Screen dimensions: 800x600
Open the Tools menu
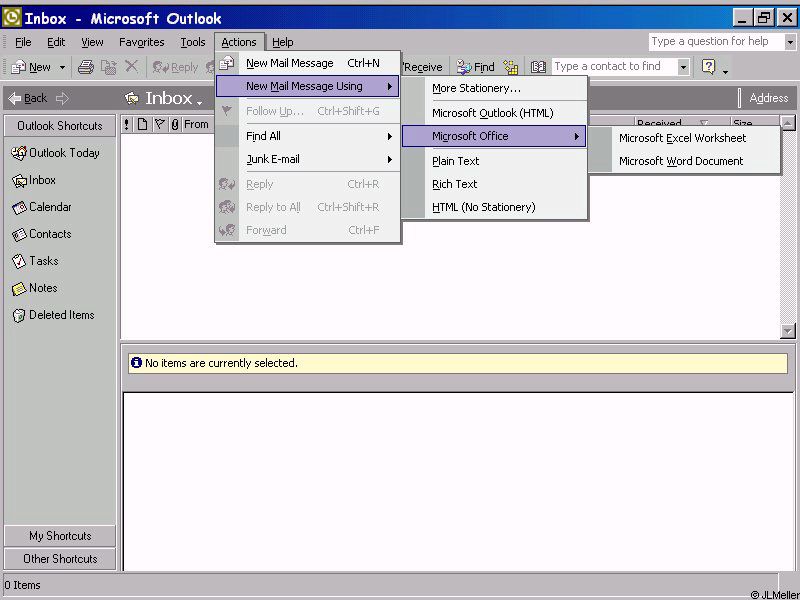click(x=192, y=42)
